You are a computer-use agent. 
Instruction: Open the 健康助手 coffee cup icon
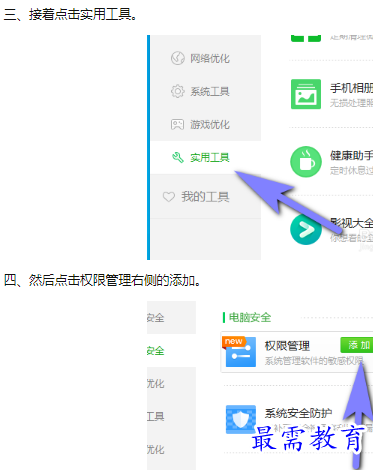pos(306,162)
